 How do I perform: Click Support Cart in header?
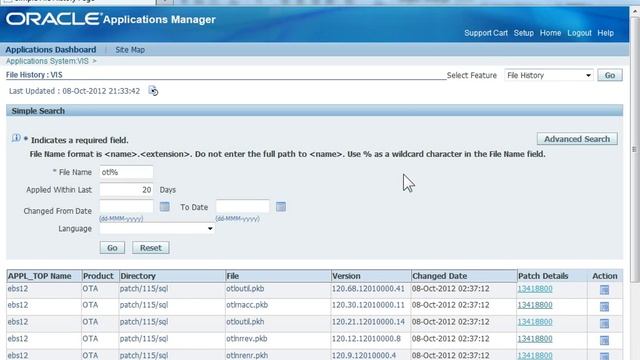(486, 33)
